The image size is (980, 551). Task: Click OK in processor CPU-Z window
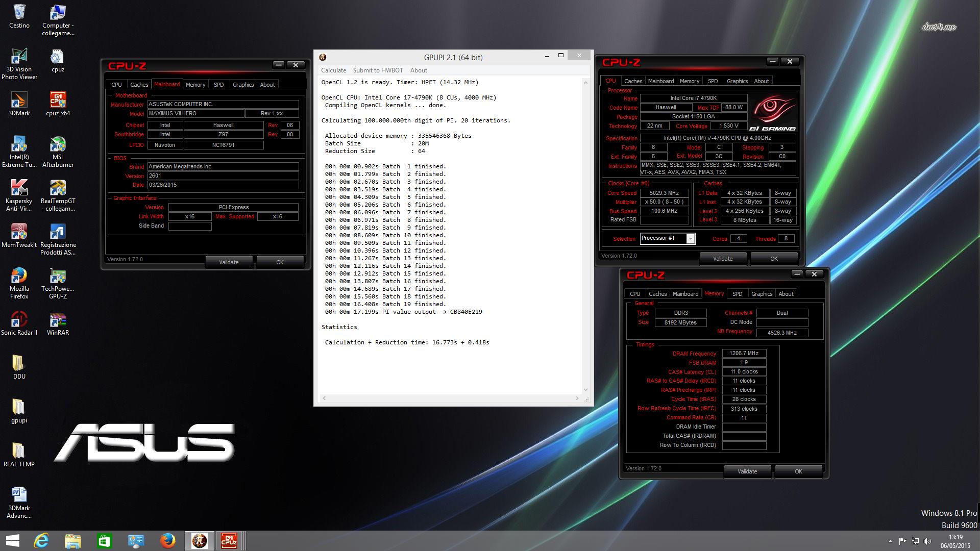coord(774,259)
